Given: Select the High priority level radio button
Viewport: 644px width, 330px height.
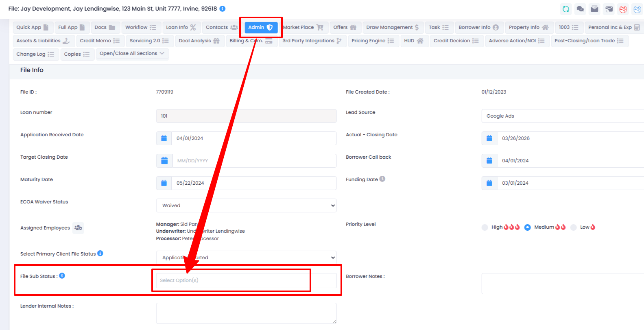Looking at the screenshot, I should (x=485, y=227).
